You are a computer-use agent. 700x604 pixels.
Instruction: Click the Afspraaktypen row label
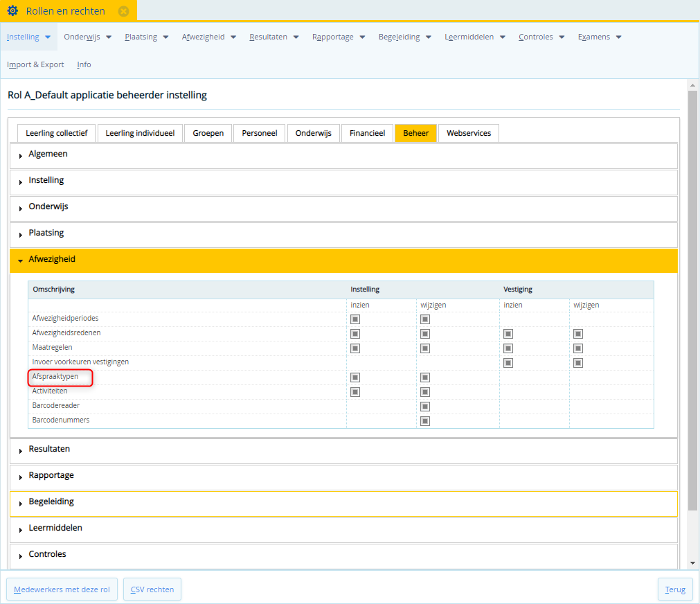(x=55, y=376)
